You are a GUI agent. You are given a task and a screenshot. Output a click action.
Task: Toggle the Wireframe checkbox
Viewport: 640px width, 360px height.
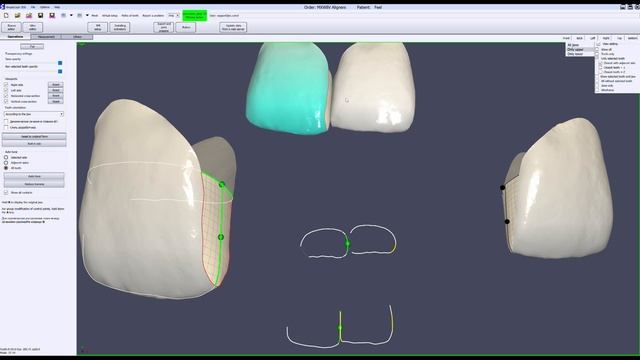[598, 90]
